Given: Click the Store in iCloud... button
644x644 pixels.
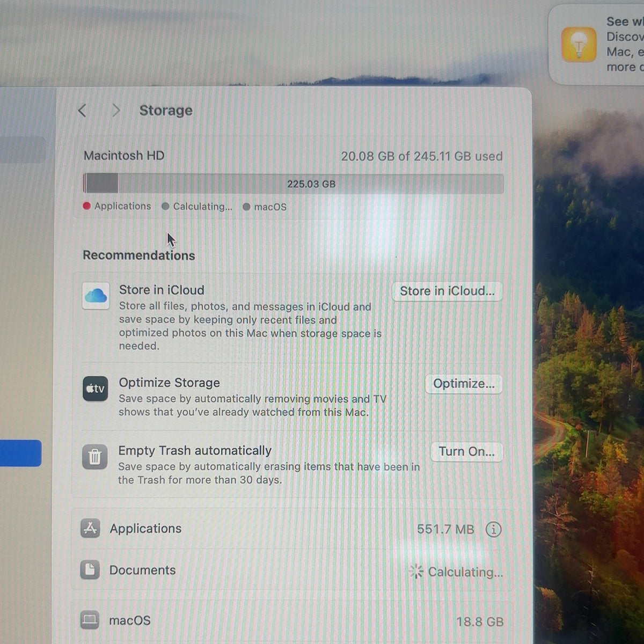Looking at the screenshot, I should tap(448, 291).
